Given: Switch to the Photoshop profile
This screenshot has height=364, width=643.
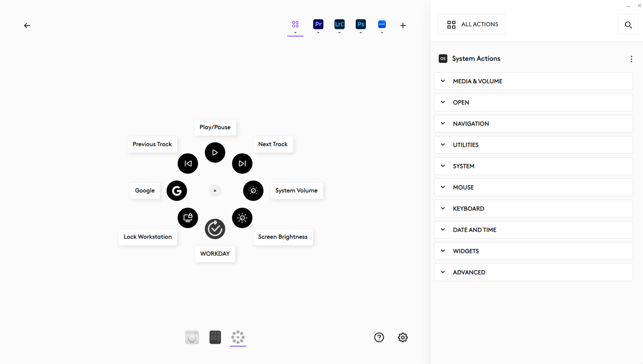Looking at the screenshot, I should tap(361, 24).
